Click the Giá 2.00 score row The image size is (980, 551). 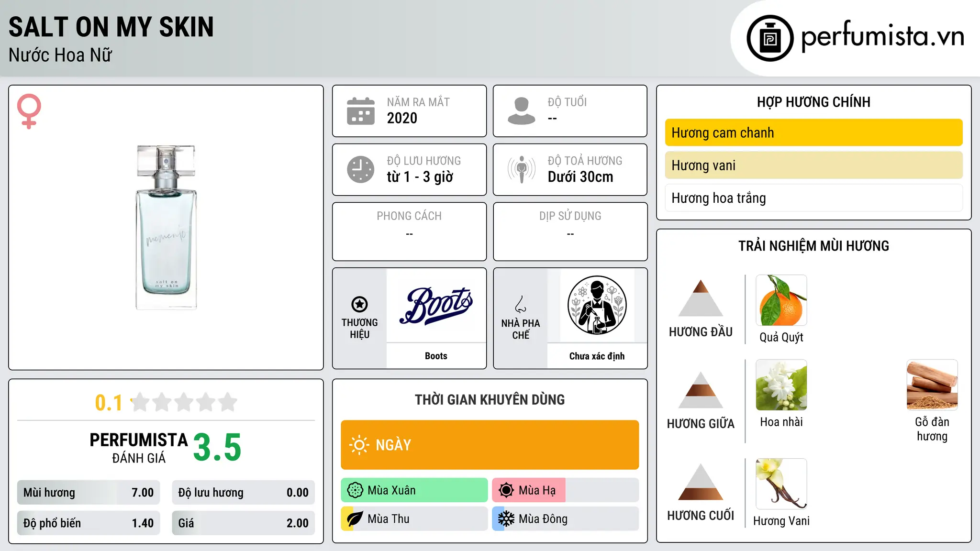pos(244,523)
